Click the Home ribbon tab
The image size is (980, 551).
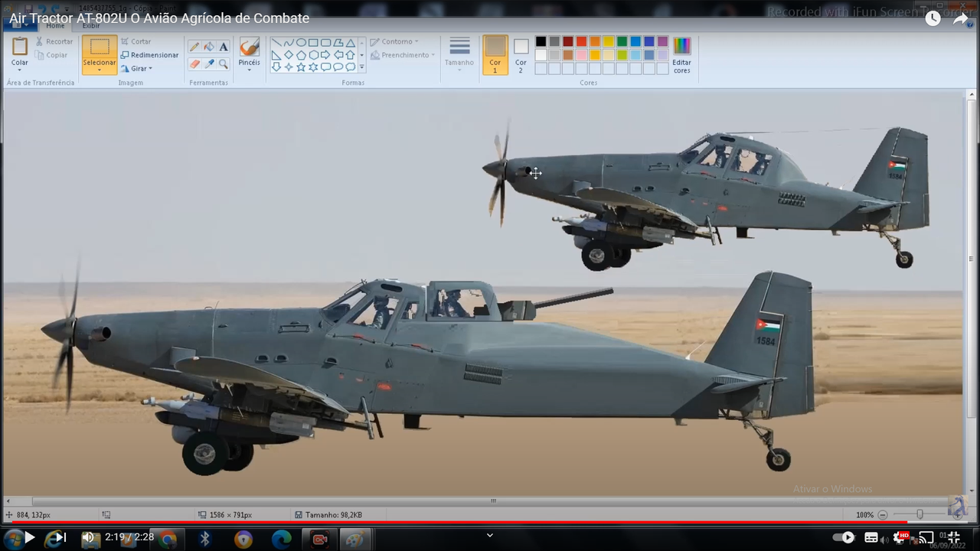pos(54,25)
